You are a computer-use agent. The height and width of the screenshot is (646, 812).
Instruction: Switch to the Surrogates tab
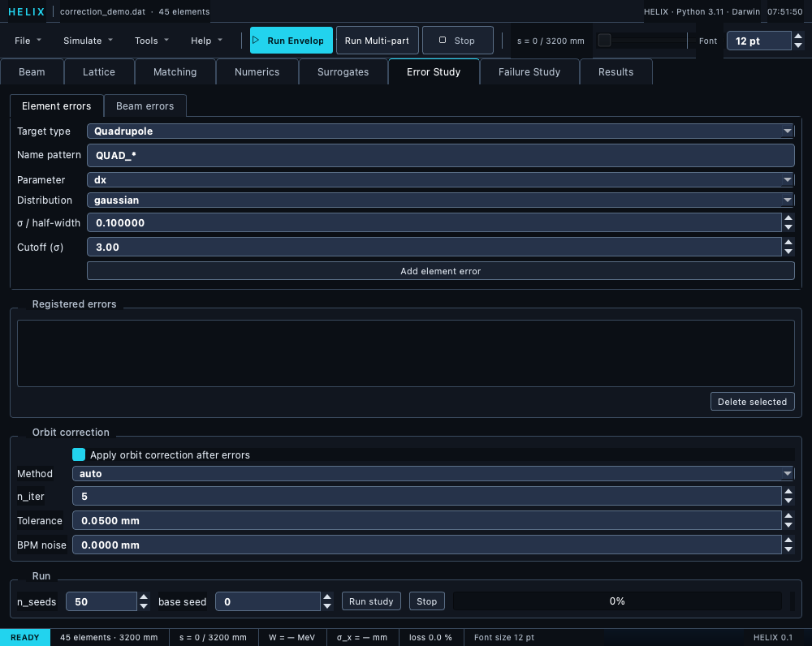tap(343, 72)
